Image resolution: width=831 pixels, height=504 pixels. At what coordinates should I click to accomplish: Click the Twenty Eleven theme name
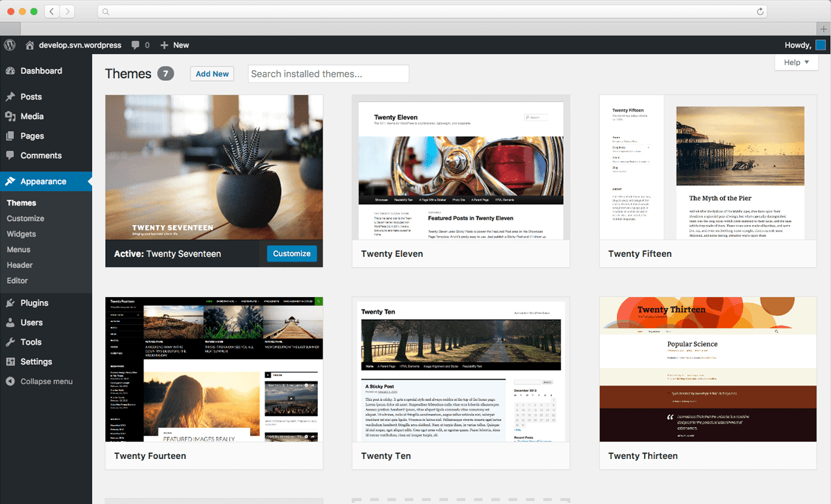[x=392, y=254]
